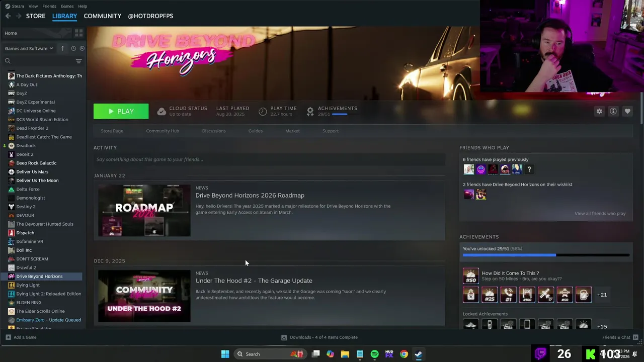Click the Steam taskbar icon

[x=418, y=354]
